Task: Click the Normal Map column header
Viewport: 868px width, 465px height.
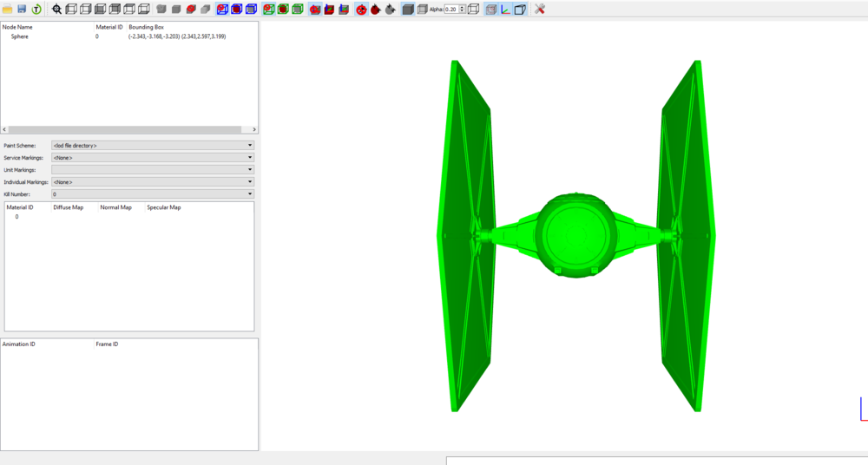Action: pyautogui.click(x=115, y=207)
